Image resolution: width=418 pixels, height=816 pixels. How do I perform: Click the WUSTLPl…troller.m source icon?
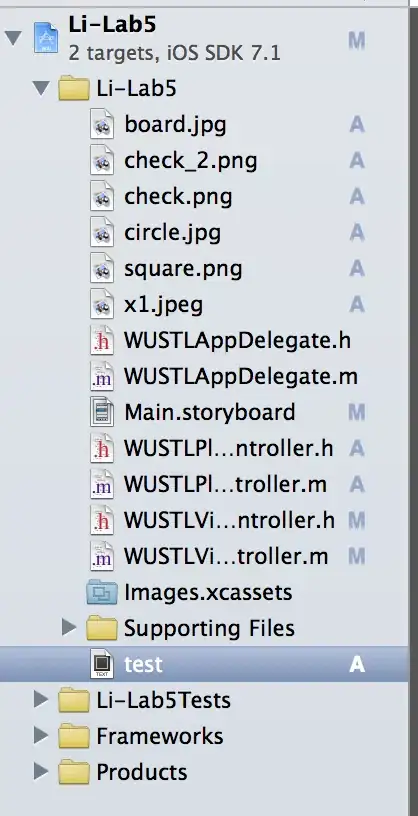pos(102,484)
